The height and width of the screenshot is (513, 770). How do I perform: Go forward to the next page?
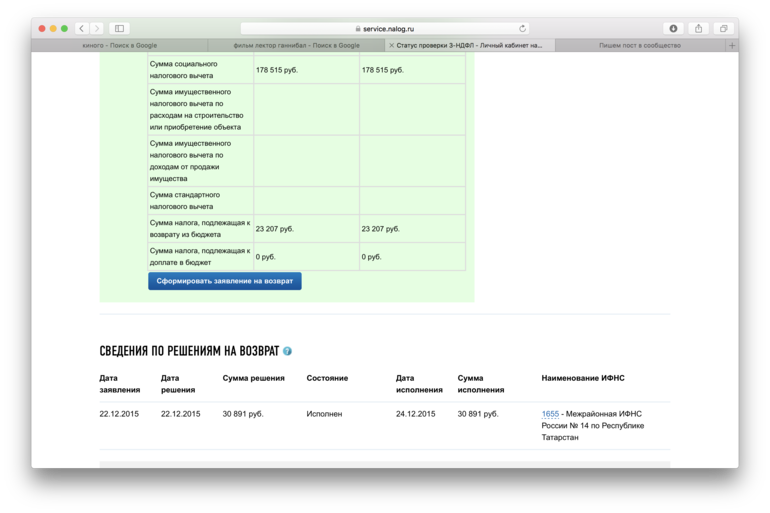pos(97,29)
